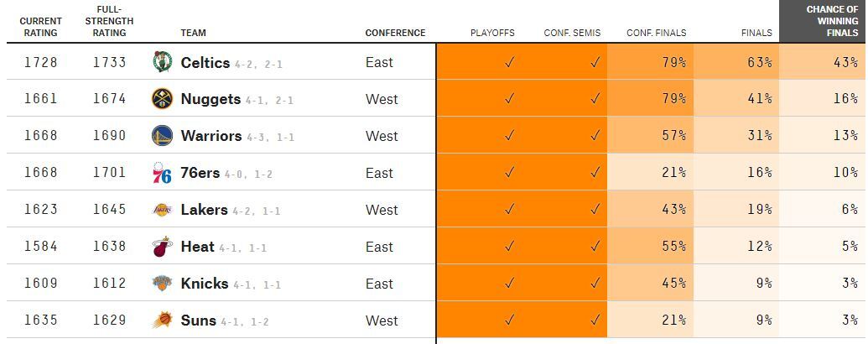The height and width of the screenshot is (344, 868).
Task: Click the Celtics team logo
Action: (x=162, y=62)
